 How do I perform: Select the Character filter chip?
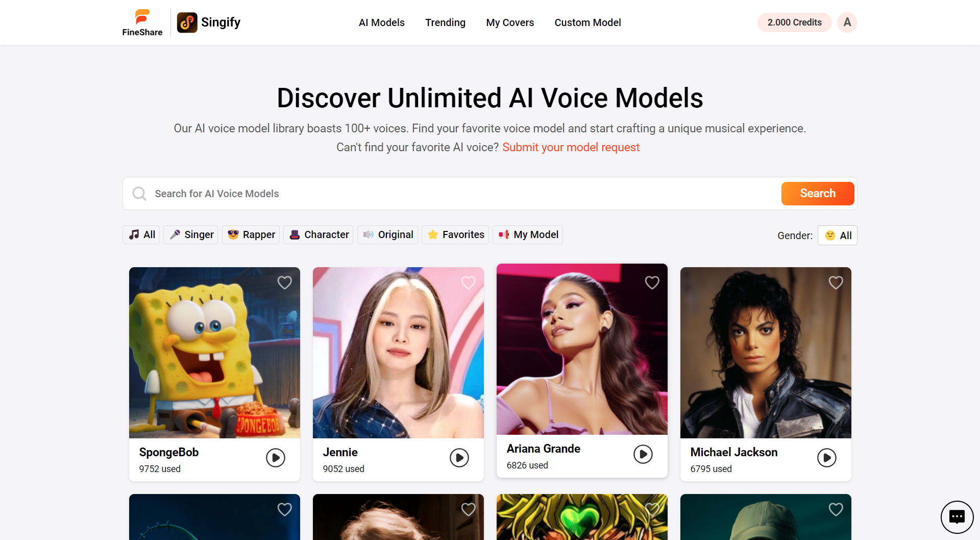tap(318, 234)
